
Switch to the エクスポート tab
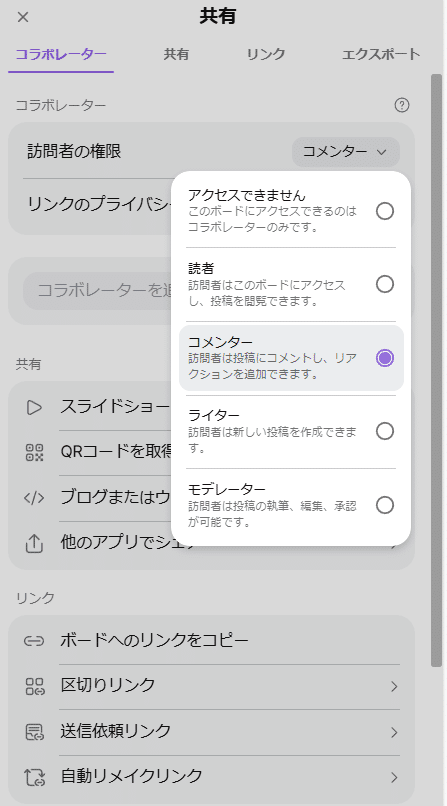(381, 54)
